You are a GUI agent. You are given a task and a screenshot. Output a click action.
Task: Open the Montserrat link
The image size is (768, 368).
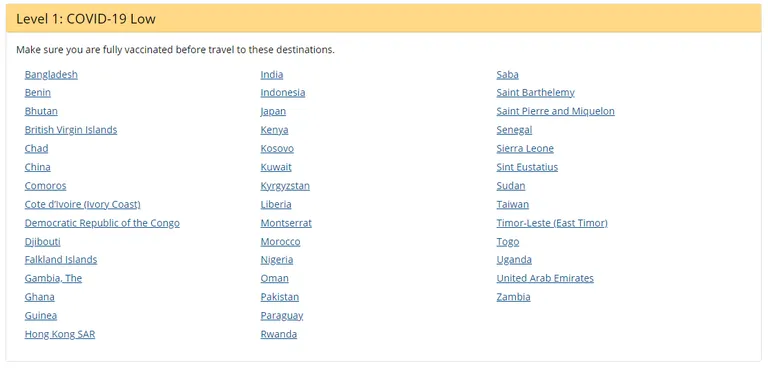pyautogui.click(x=286, y=223)
